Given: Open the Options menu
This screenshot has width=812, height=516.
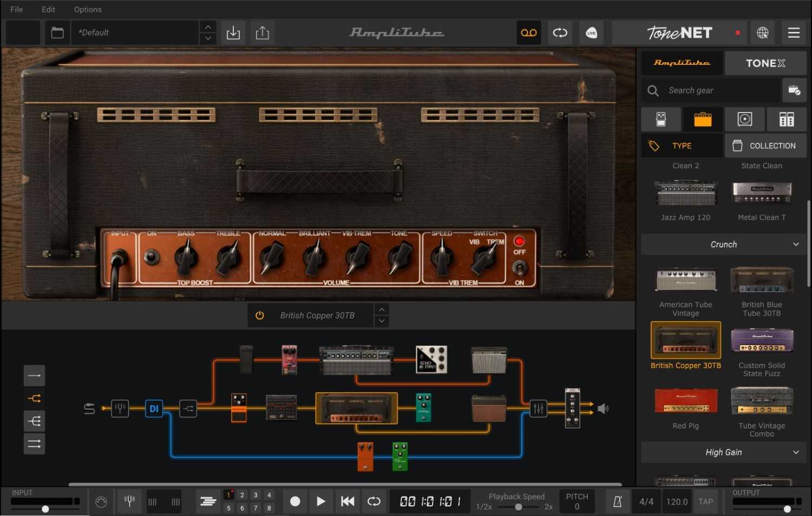Looking at the screenshot, I should coord(88,9).
